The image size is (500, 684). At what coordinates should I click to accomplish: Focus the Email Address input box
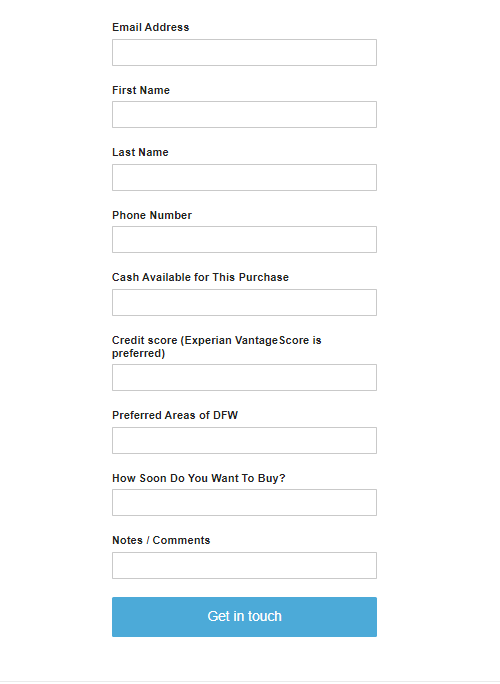tap(244, 52)
